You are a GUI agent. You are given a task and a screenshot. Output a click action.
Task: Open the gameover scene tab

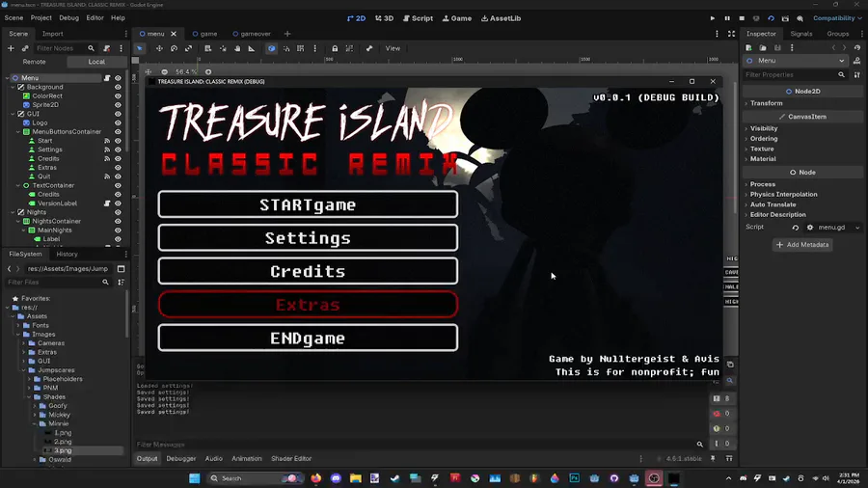click(252, 34)
